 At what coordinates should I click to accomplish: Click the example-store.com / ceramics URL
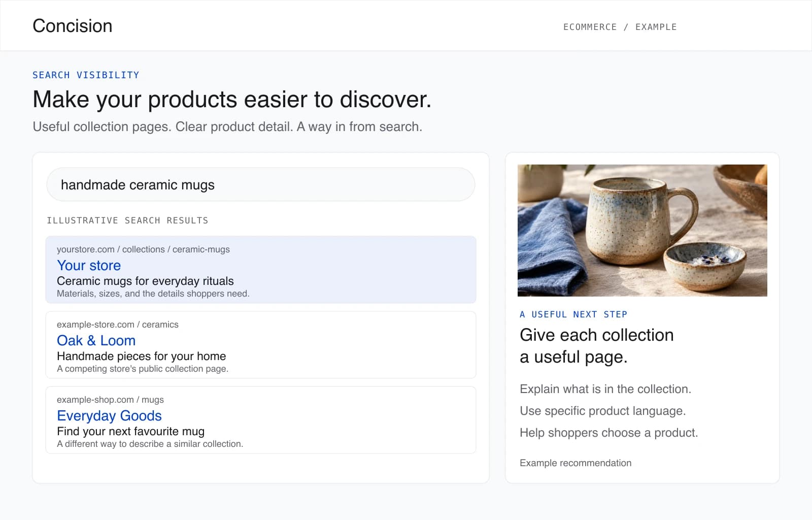point(118,324)
